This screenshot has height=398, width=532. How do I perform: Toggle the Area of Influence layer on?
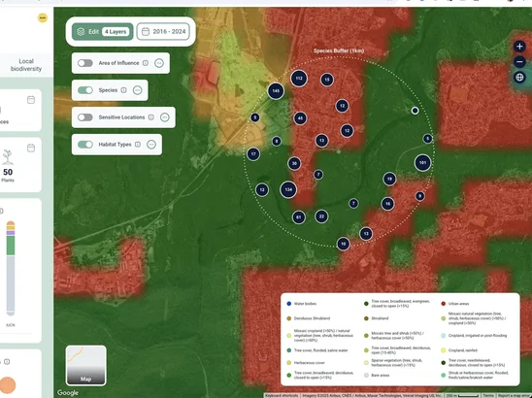pos(84,63)
